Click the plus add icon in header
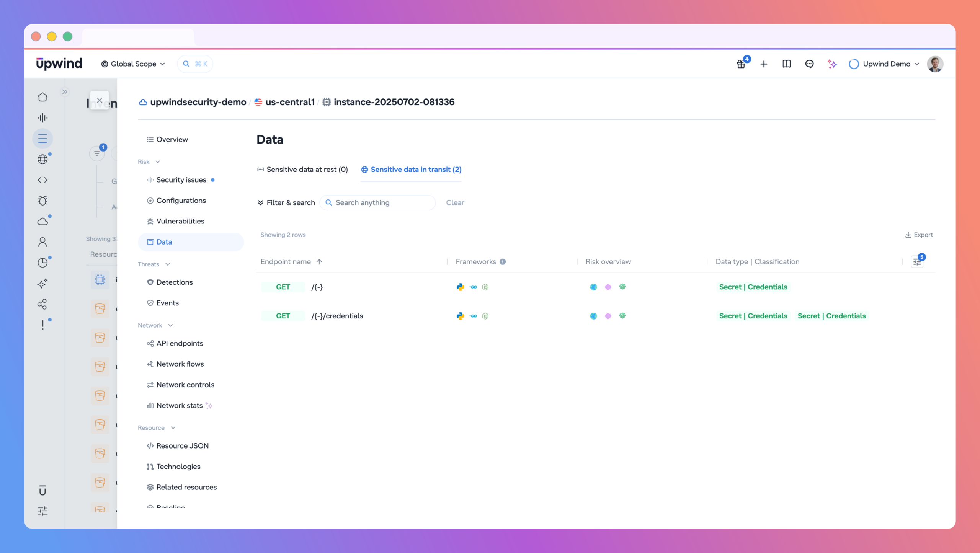The height and width of the screenshot is (553, 980). 764,64
